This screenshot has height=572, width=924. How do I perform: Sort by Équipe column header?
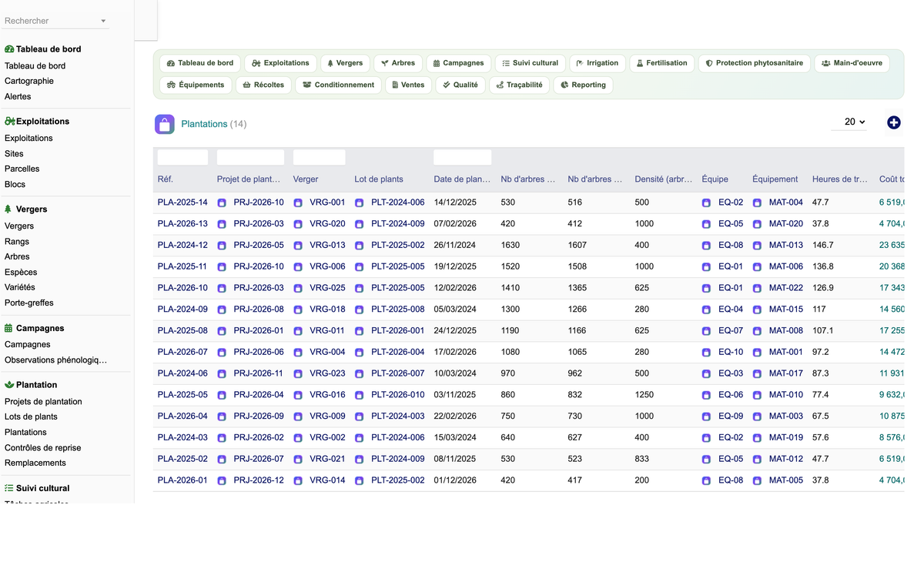(x=715, y=179)
